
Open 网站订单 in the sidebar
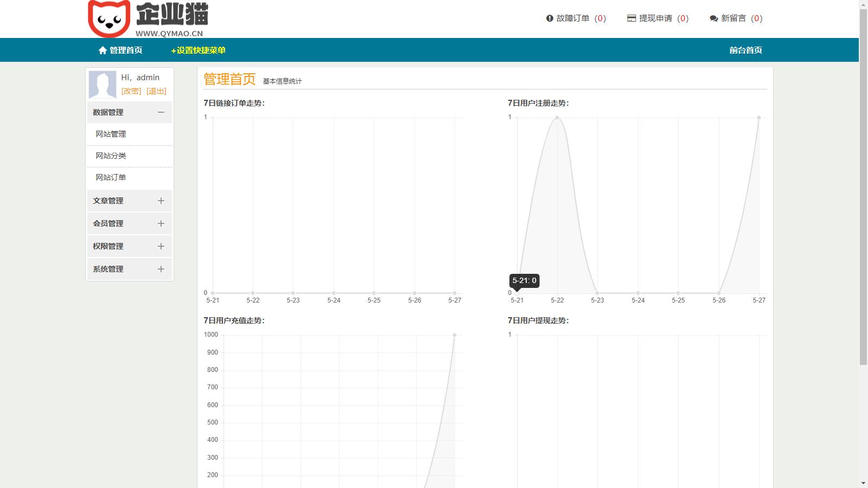(111, 177)
